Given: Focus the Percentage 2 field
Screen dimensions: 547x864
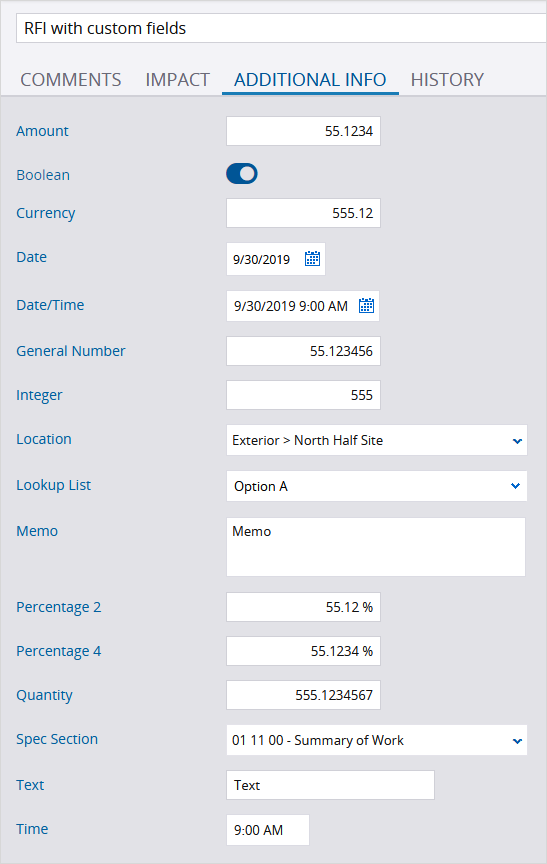Looking at the screenshot, I should [x=304, y=607].
